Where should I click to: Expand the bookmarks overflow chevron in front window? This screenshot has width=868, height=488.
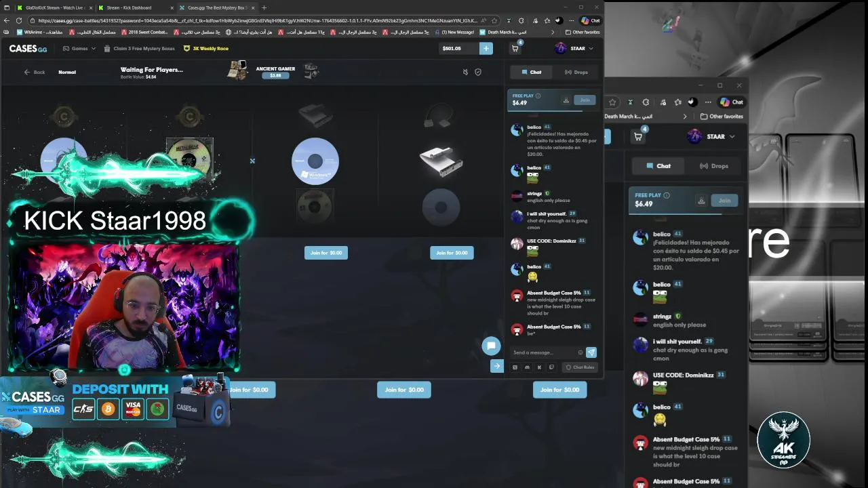coord(552,32)
